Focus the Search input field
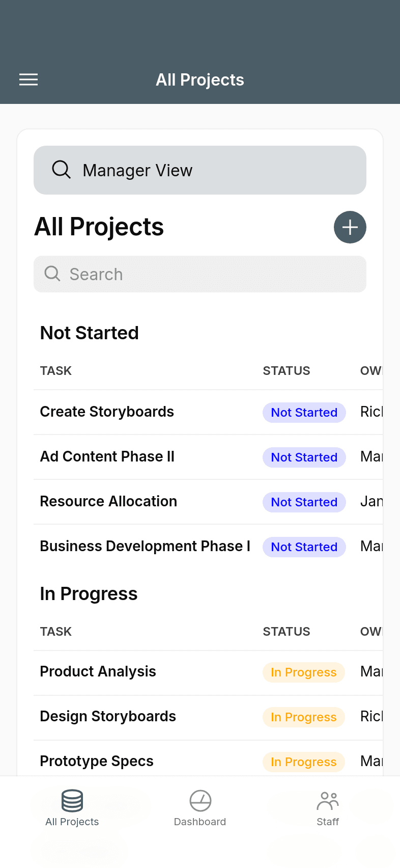Viewport: 400px width, 868px height. [x=200, y=274]
